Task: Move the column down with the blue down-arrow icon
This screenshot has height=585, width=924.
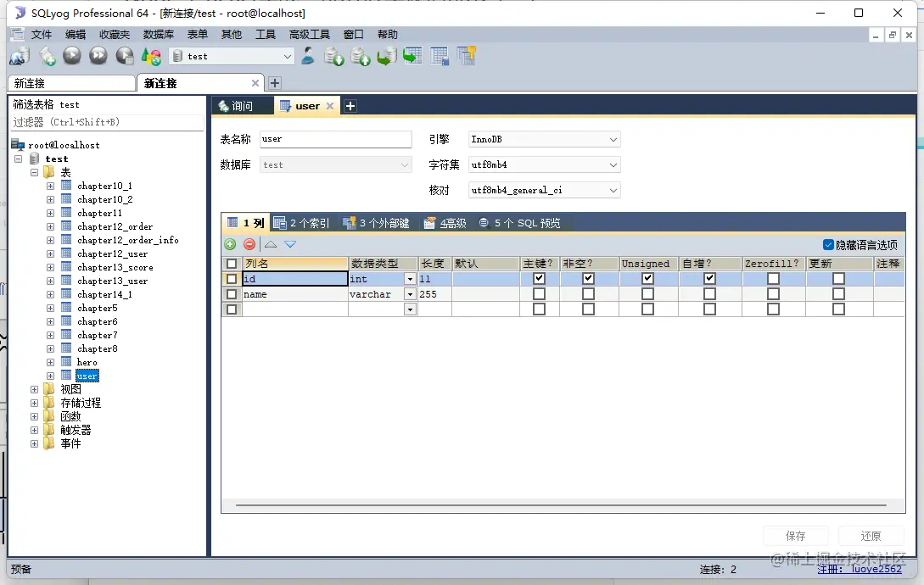Action: [x=290, y=244]
